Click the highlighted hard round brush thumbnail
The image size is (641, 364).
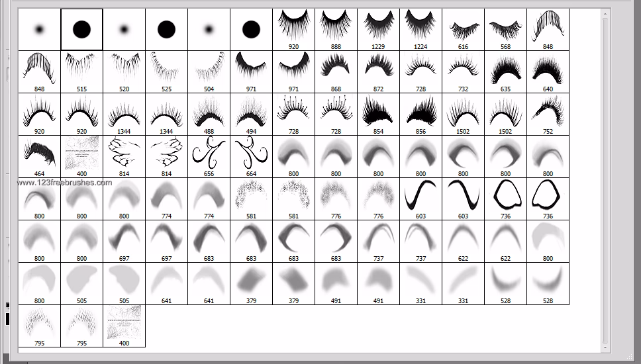[x=81, y=29]
